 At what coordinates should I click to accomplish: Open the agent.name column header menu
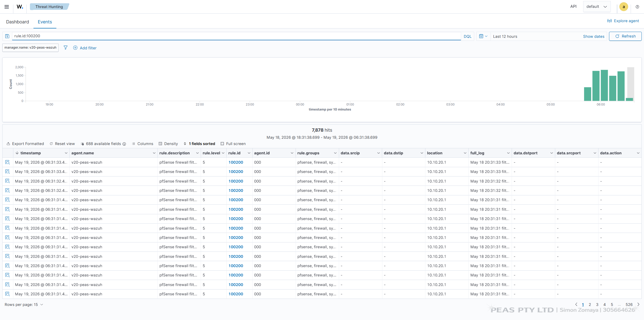click(x=154, y=153)
